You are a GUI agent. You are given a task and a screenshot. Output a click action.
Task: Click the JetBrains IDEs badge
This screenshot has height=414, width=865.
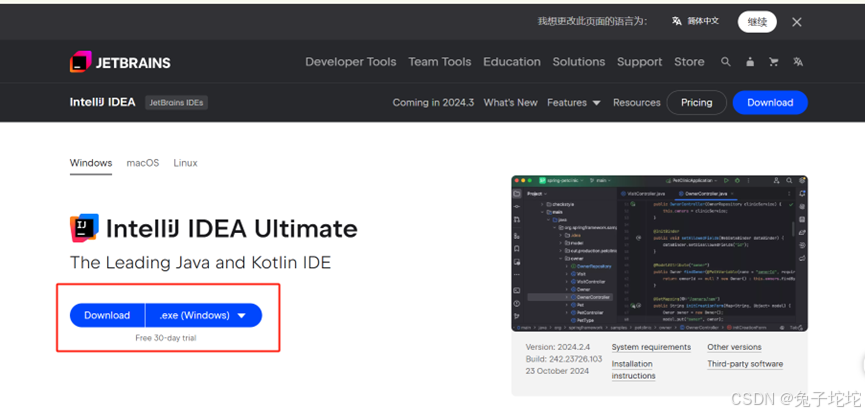pyautogui.click(x=177, y=103)
